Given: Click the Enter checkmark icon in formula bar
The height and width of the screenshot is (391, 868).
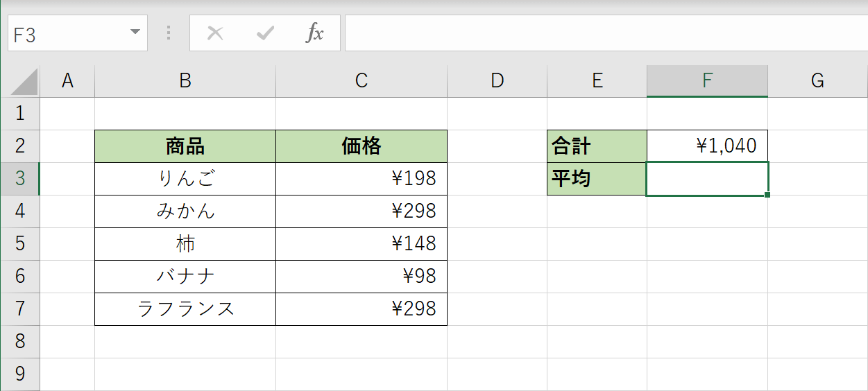Looking at the screenshot, I should click(265, 33).
